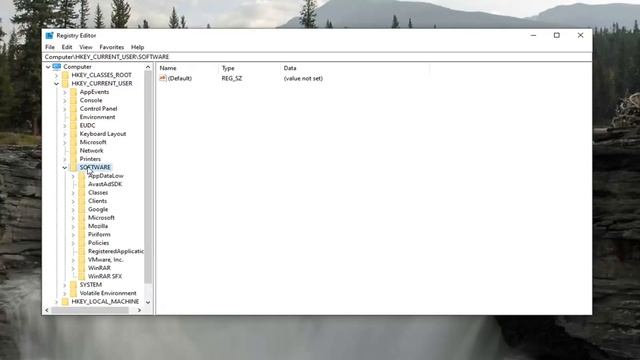Collapse the HKEY_CURRENT_USER arrow
640x360 pixels.
56,83
